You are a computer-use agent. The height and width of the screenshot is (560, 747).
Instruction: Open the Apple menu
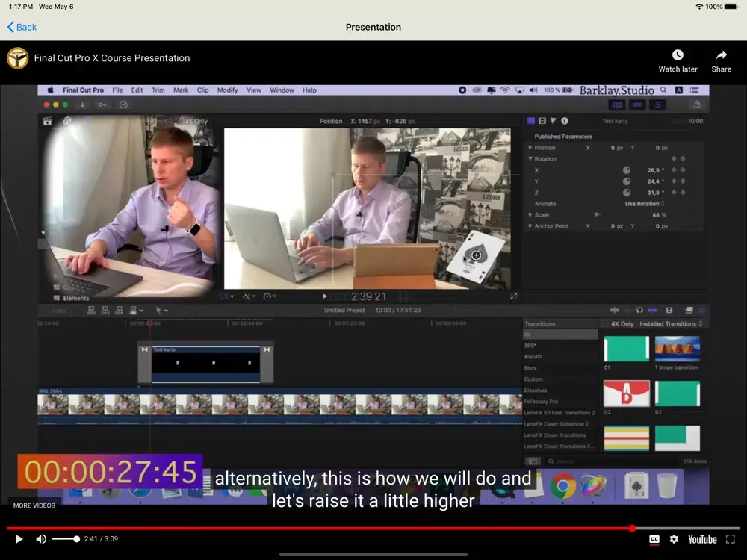click(x=51, y=90)
